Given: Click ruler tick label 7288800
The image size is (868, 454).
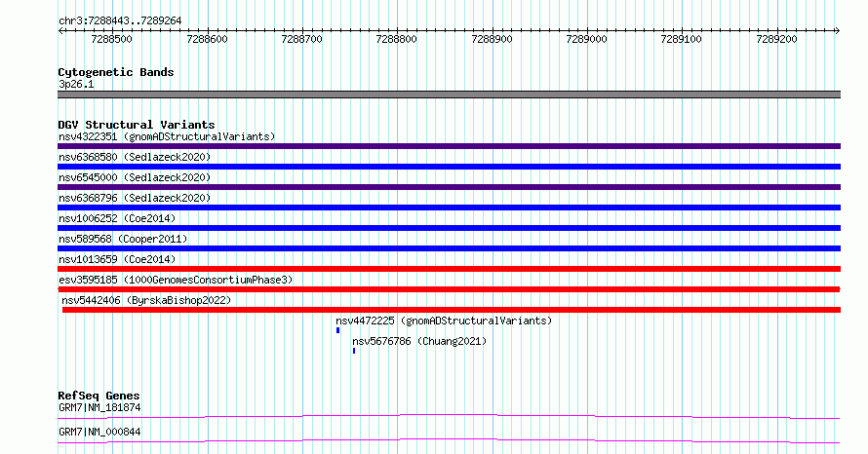Looking at the screenshot, I should click(396, 39).
